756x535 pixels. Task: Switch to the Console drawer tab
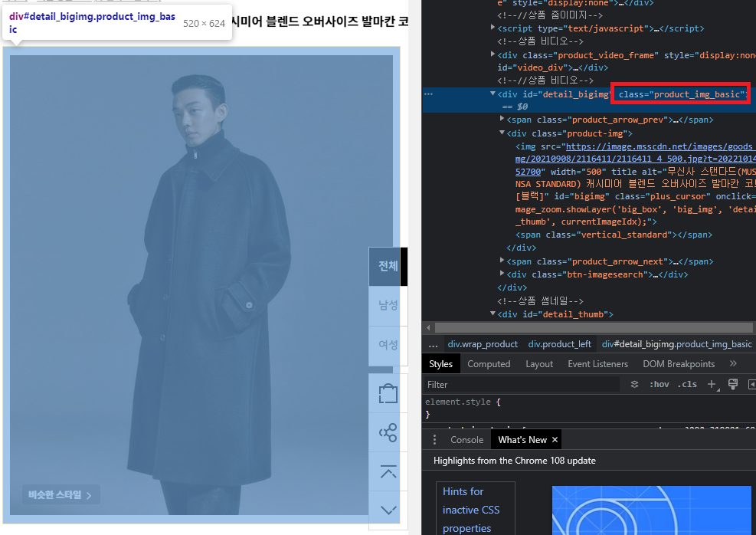466,439
